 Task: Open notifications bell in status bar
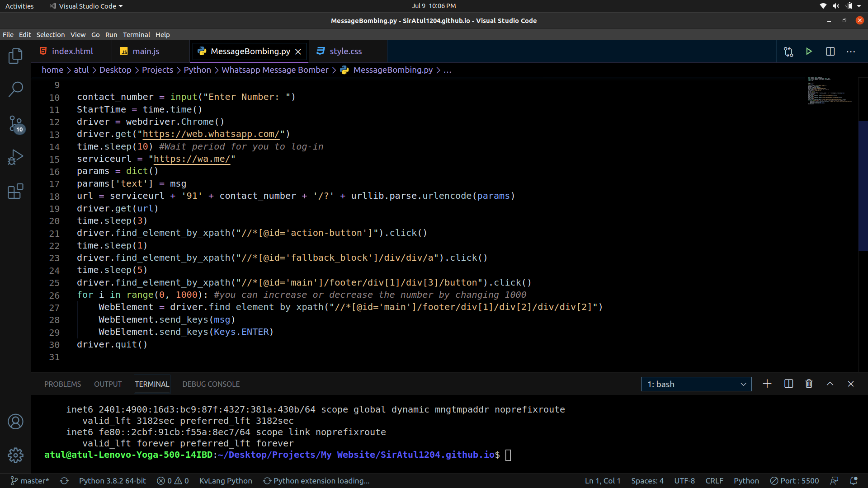(x=854, y=481)
